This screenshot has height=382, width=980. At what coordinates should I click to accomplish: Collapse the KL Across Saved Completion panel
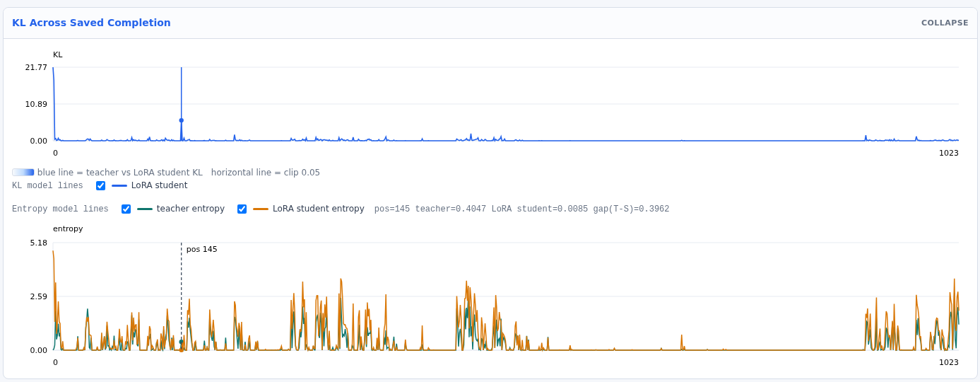(945, 23)
